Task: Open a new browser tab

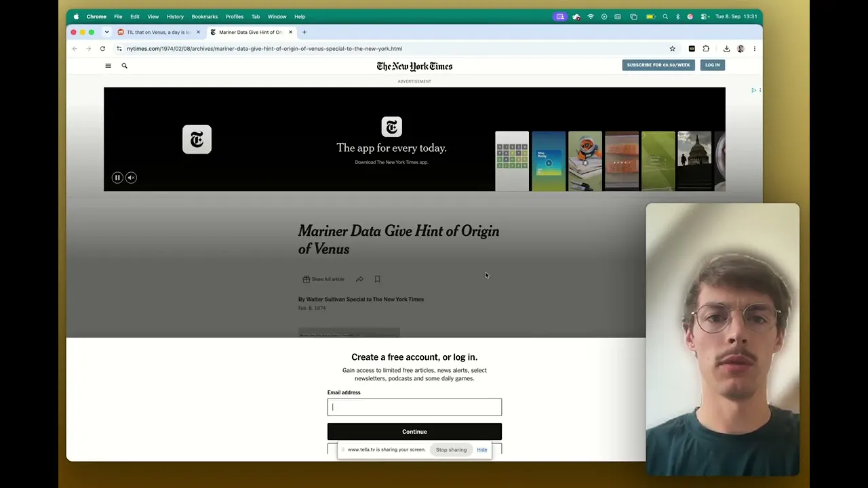Action: coord(304,32)
